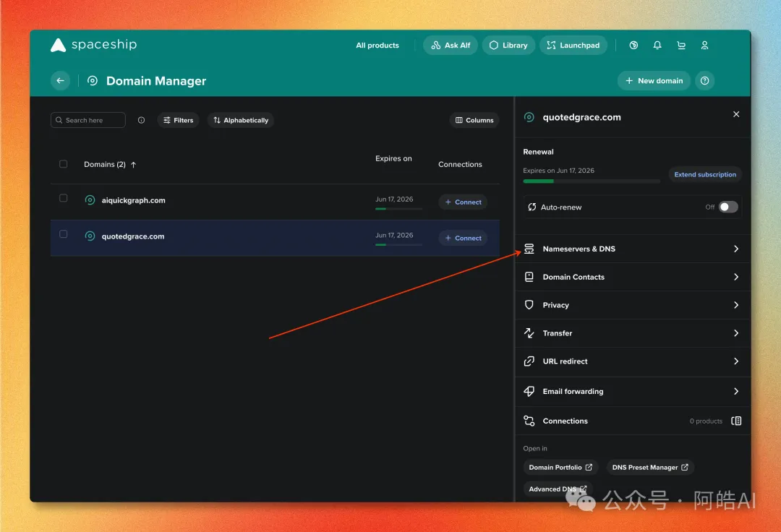
Task: Click the Spaceship logo
Action: coord(93,45)
